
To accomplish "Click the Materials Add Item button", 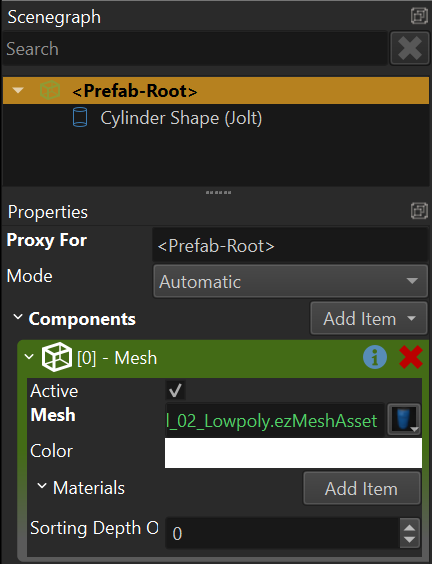I will coord(361,488).
